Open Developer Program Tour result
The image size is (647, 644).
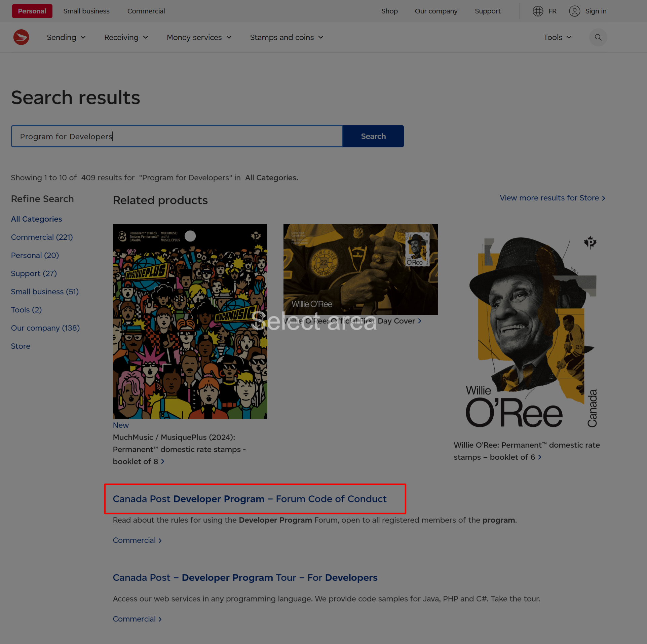point(245,577)
